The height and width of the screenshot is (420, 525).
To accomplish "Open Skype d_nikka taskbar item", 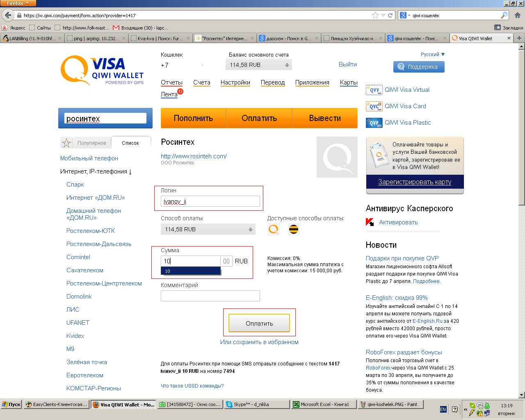I will point(257,404).
